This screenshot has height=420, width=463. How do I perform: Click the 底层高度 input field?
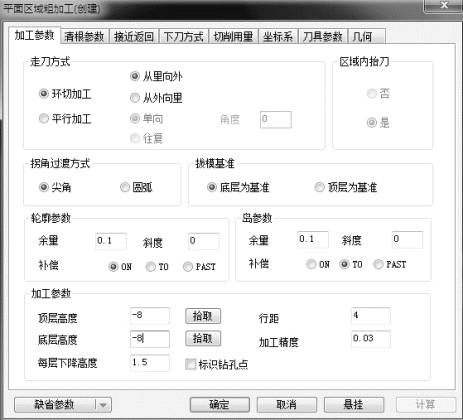click(150, 339)
